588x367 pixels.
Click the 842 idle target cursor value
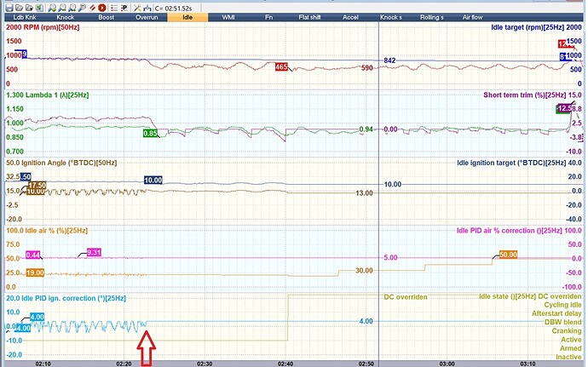click(x=389, y=60)
